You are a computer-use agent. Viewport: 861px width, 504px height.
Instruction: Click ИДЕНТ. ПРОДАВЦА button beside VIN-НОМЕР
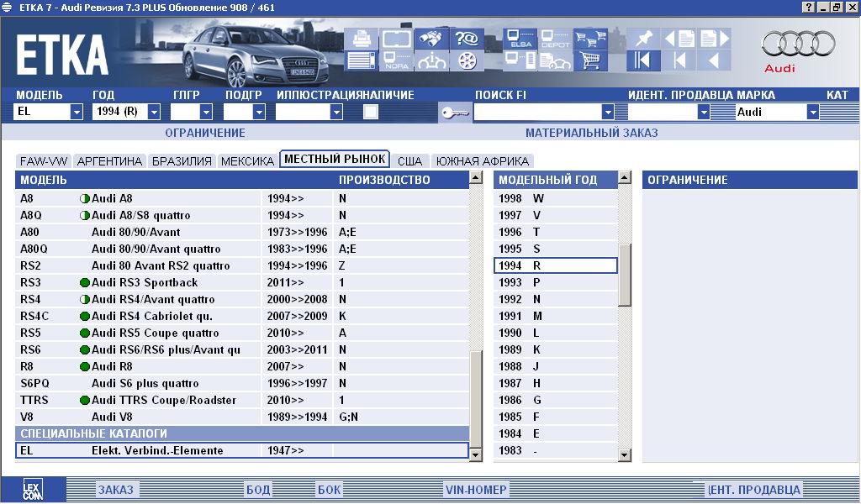(x=753, y=490)
